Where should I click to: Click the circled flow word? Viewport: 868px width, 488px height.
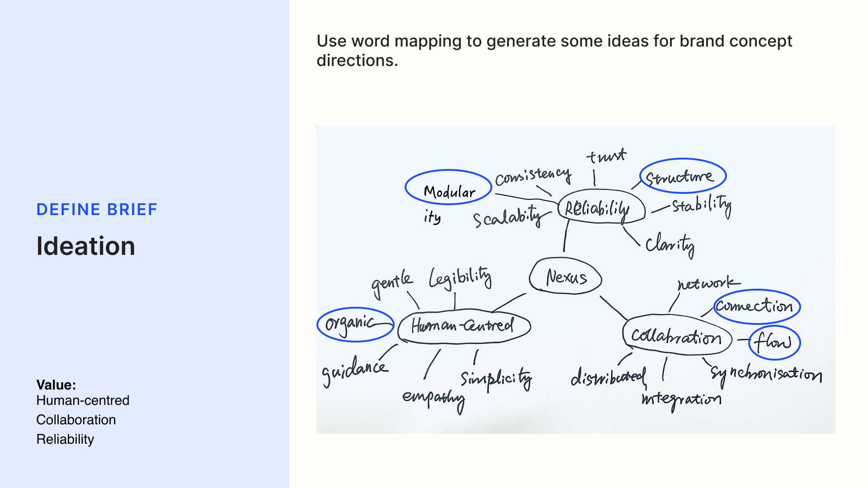pos(774,343)
